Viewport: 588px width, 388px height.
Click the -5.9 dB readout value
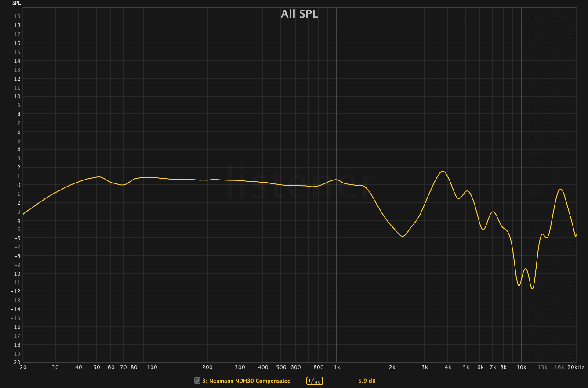point(365,381)
